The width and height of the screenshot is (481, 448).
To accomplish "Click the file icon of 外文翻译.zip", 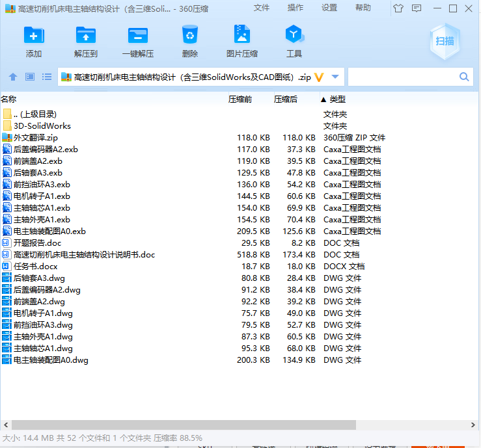I will 7,138.
